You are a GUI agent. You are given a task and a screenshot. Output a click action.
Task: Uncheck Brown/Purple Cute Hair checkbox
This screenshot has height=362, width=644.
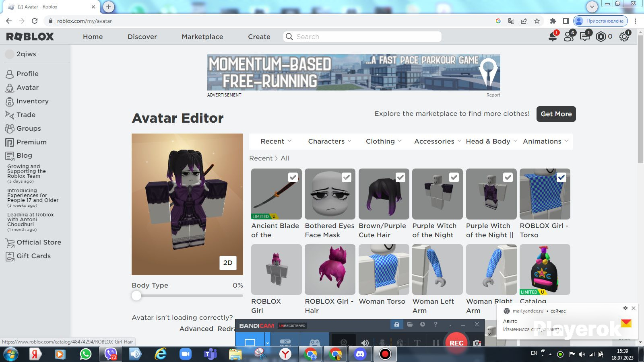coord(400,177)
